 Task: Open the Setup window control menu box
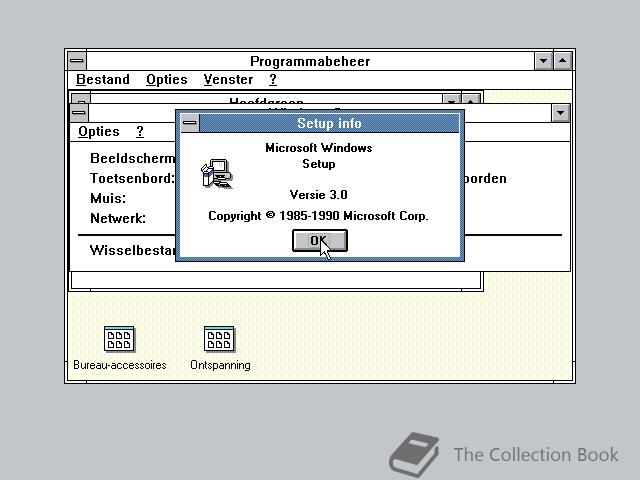(x=79, y=113)
